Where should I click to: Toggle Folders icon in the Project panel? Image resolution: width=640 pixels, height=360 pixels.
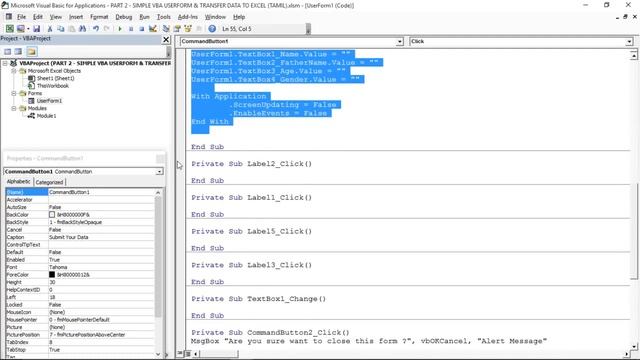32,51
